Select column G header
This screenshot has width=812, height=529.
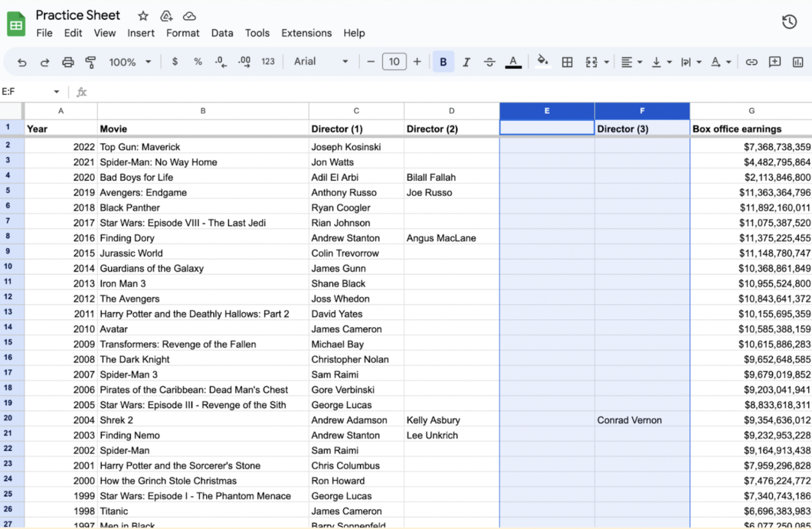(x=751, y=111)
